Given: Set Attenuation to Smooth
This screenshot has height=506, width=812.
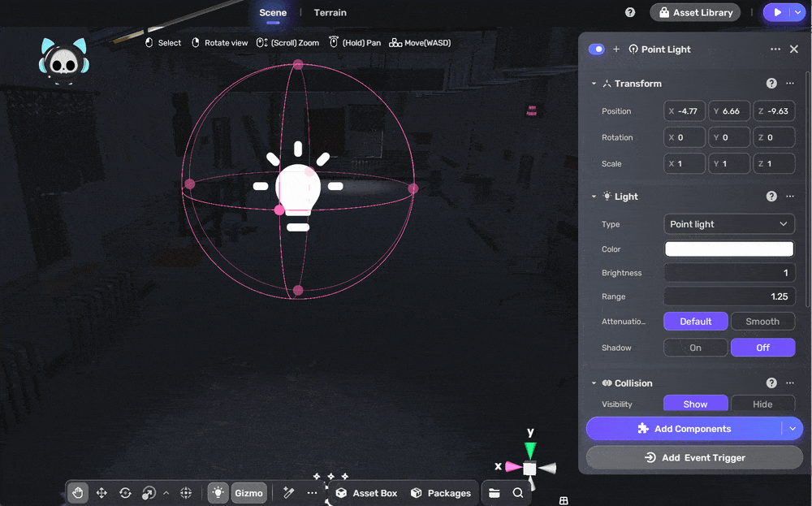Looking at the screenshot, I should (x=762, y=322).
